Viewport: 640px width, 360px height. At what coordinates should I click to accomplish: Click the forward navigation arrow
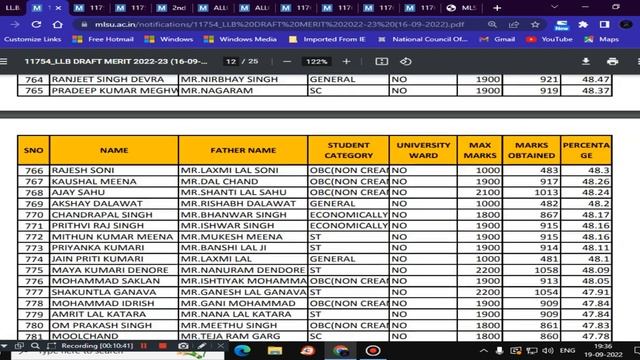[x=15, y=24]
